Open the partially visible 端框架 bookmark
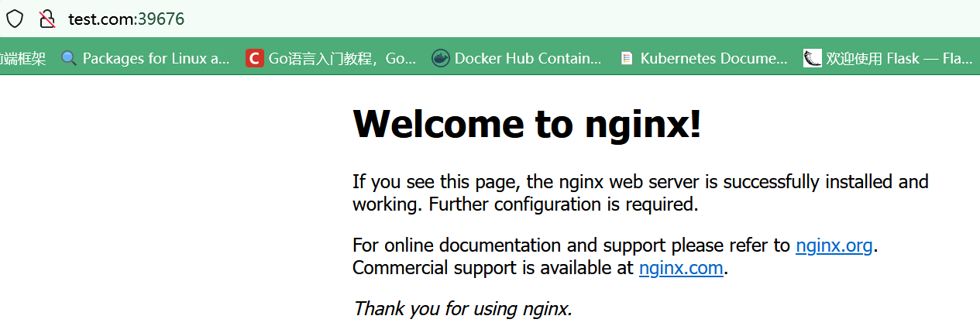The image size is (980, 333). pos(22,58)
